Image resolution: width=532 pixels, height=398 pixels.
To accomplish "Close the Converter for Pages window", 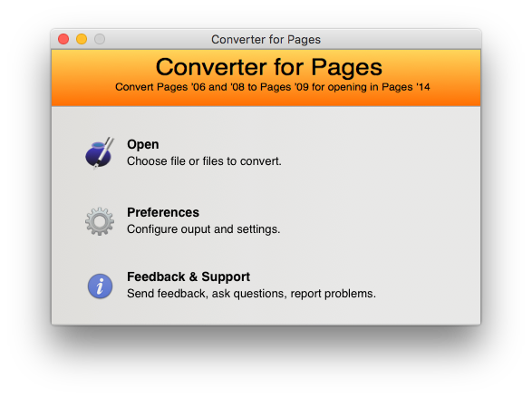I will 63,39.
